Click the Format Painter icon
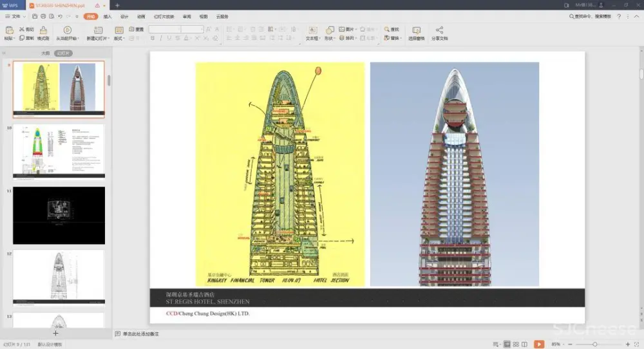Screen dimensions: 644x349 (x=43, y=30)
